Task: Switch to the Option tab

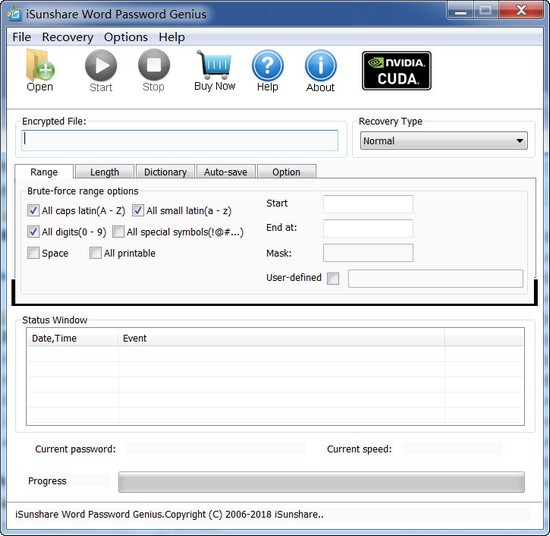Action: click(x=286, y=172)
